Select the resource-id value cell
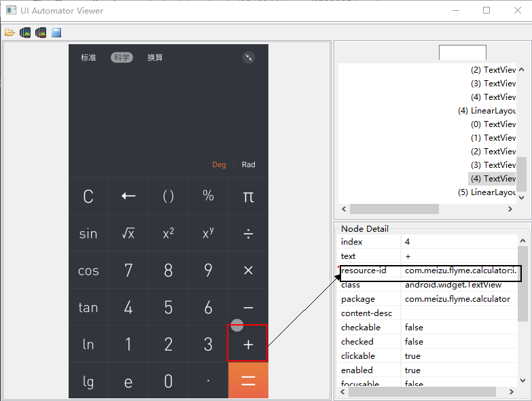This screenshot has width=532, height=401. click(461, 271)
